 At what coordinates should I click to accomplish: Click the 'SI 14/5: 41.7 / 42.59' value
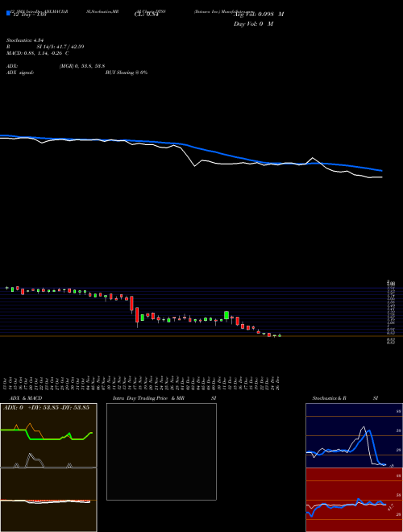pyautogui.click(x=60, y=47)
